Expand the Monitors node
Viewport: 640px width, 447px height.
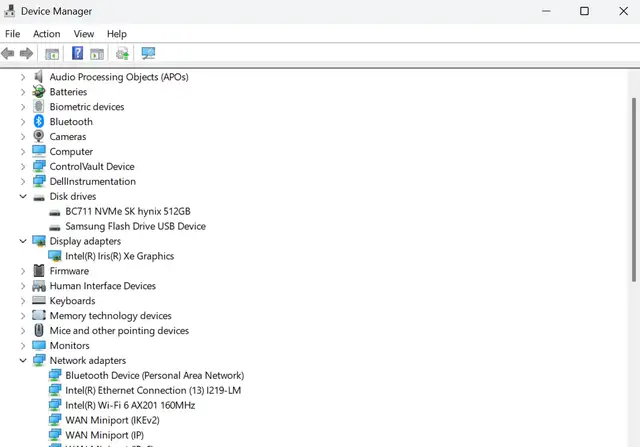(x=23, y=345)
